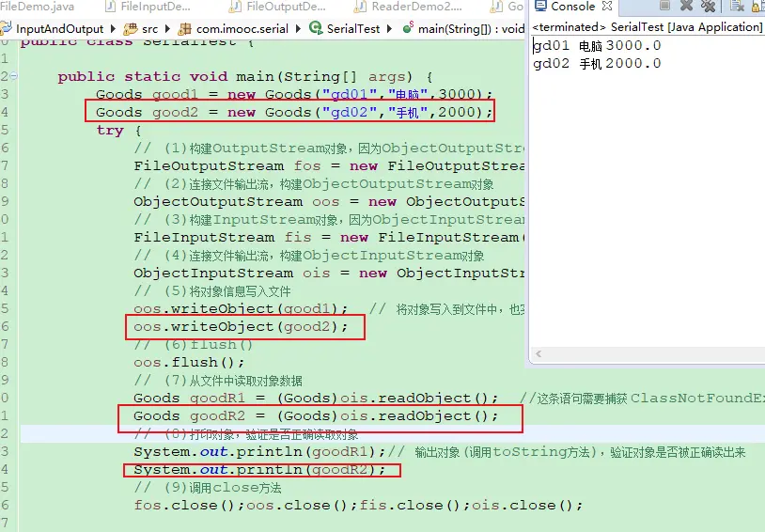
Task: Click the Terminate square button in Console
Action: (x=664, y=6)
